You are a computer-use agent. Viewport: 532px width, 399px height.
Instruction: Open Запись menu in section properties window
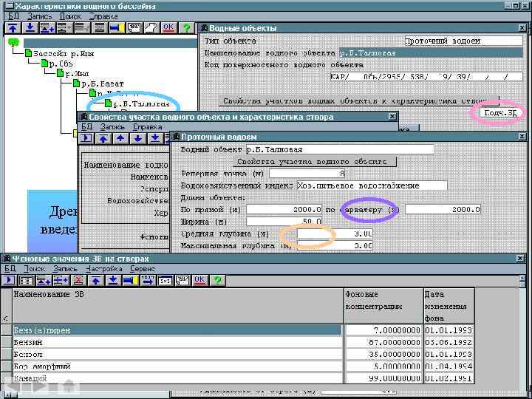point(112,127)
